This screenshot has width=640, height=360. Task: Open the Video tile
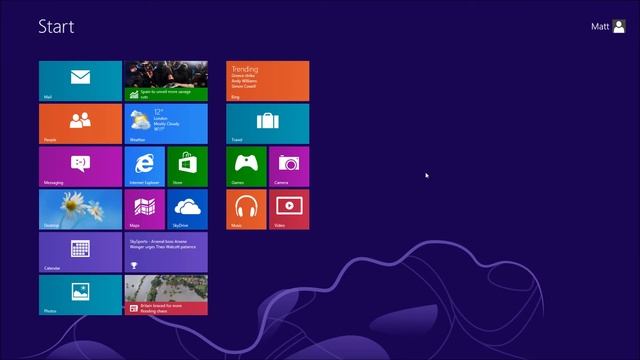pyautogui.click(x=289, y=209)
